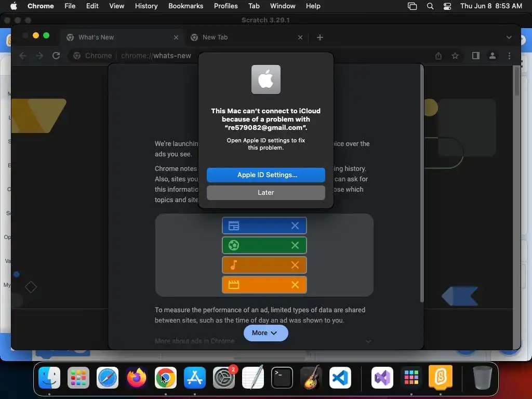Launch Firefox from the Dock

pos(137,378)
